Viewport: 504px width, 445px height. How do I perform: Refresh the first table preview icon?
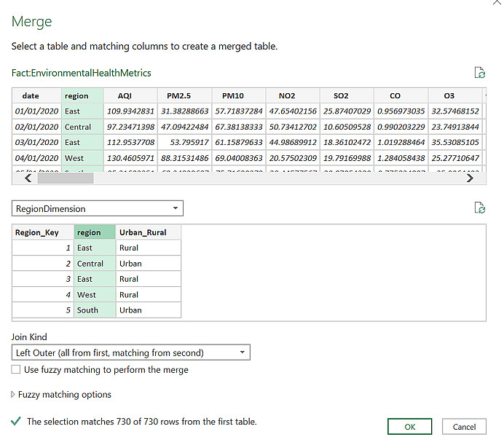coord(479,72)
